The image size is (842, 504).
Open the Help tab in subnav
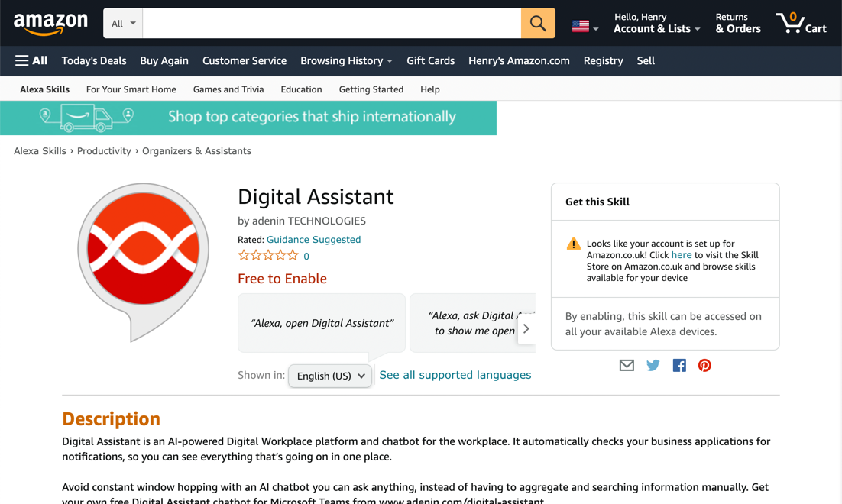tap(429, 89)
